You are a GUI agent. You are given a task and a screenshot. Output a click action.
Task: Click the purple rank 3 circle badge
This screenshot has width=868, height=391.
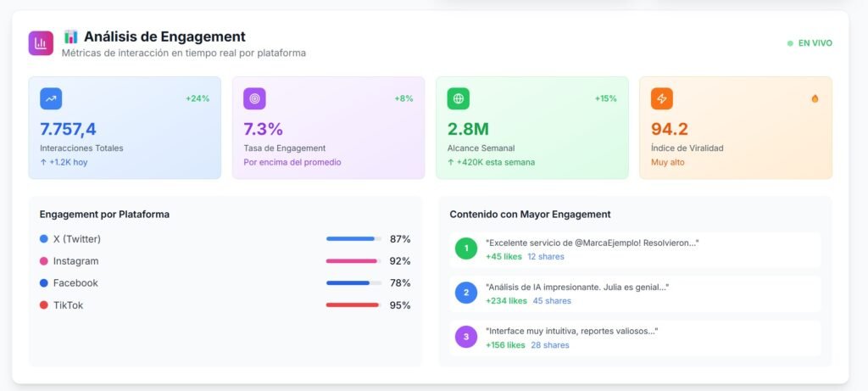[x=466, y=338]
